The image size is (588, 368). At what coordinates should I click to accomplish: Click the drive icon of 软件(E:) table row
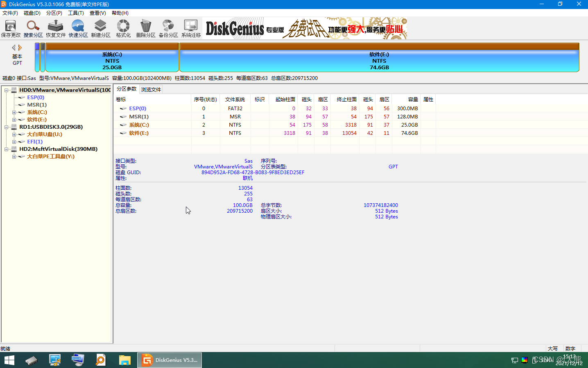[123, 133]
